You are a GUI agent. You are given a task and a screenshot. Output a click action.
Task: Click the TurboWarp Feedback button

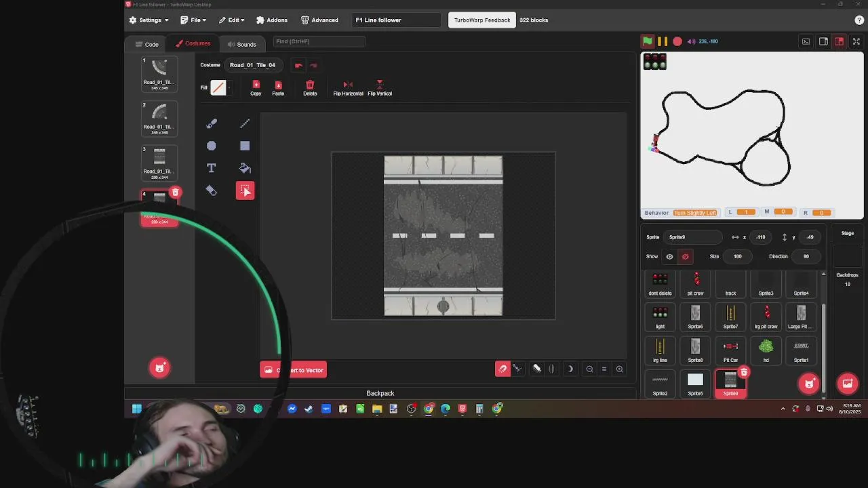point(482,20)
